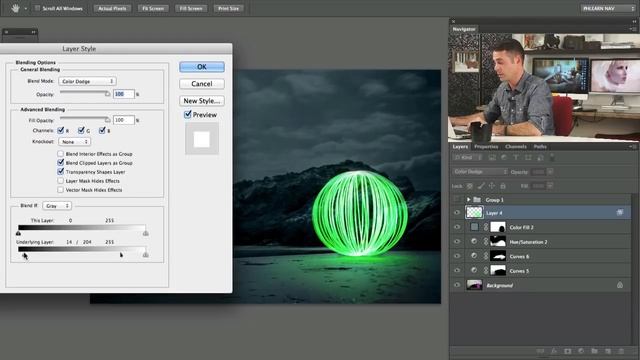Expand the Group 1 disclosure triangle
Image resolution: width=640 pixels, height=360 pixels.
coord(468,200)
